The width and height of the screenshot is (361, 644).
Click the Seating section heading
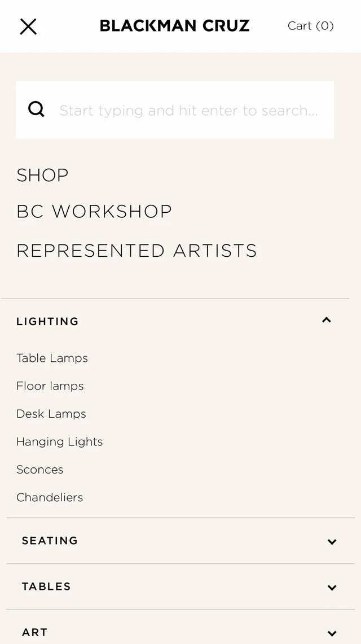click(50, 541)
